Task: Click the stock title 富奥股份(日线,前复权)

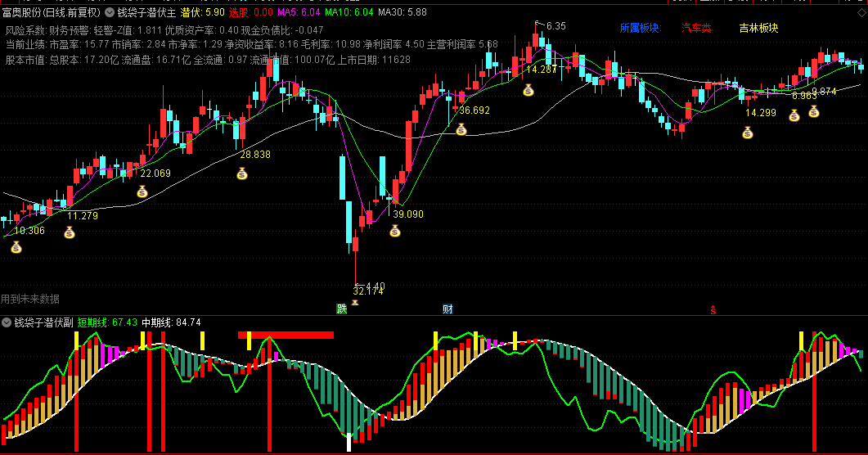Action: [52, 12]
